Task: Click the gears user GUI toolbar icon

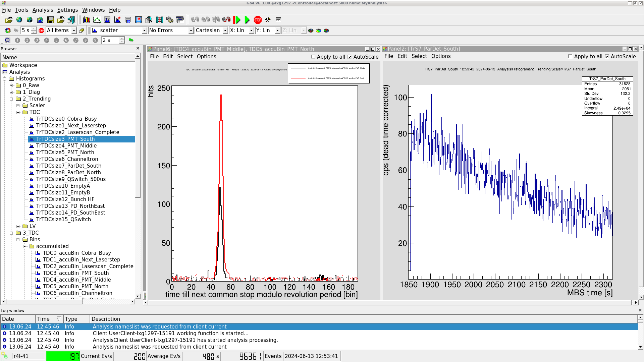Action: click(x=169, y=20)
